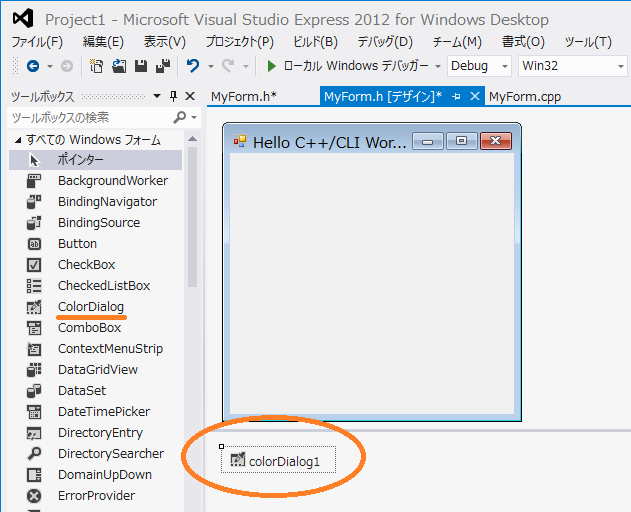Click the Visual Studio logo icon
The image size is (631, 512).
click(x=23, y=19)
